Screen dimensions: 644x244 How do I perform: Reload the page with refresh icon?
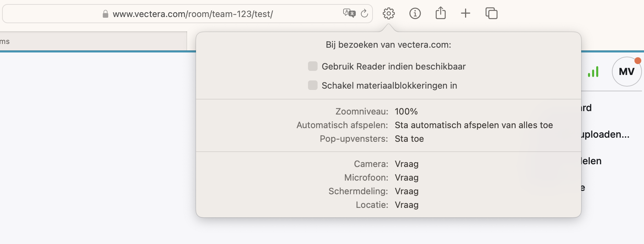364,14
